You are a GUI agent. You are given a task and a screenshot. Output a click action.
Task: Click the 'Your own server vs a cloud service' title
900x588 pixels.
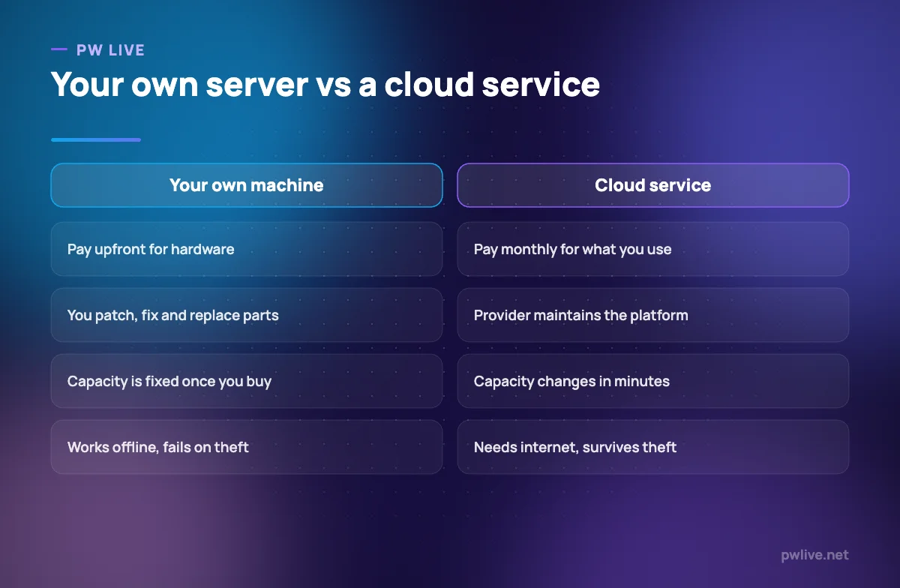(x=325, y=85)
